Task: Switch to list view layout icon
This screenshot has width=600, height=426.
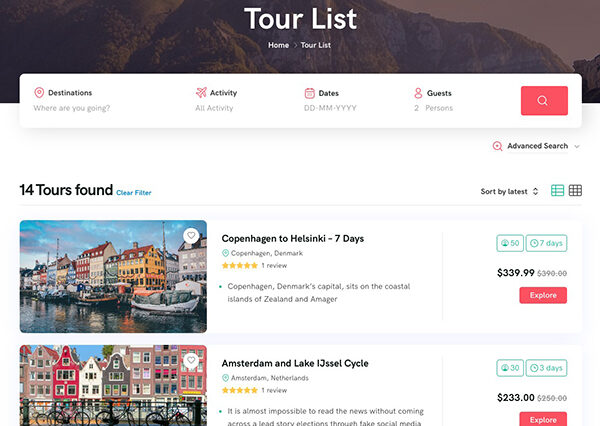Action: [x=558, y=191]
